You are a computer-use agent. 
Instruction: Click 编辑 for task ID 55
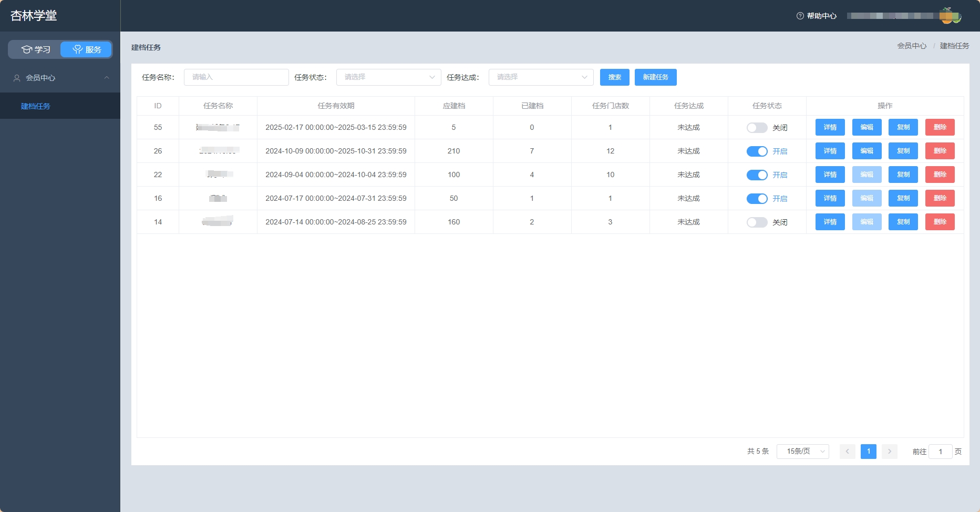click(x=867, y=127)
